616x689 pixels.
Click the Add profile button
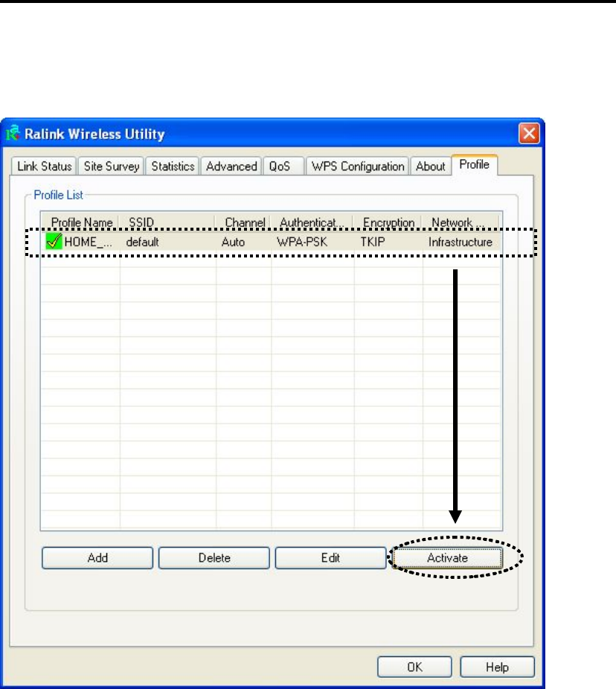pos(97,557)
